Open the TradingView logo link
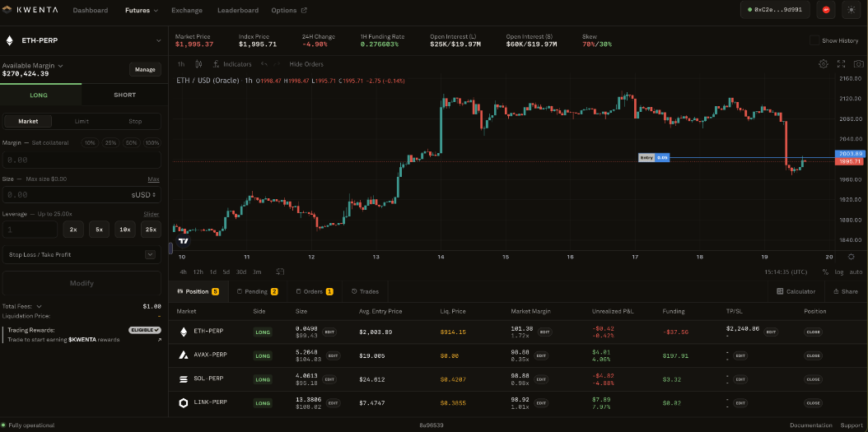This screenshot has height=432, width=868. pyautogui.click(x=184, y=240)
